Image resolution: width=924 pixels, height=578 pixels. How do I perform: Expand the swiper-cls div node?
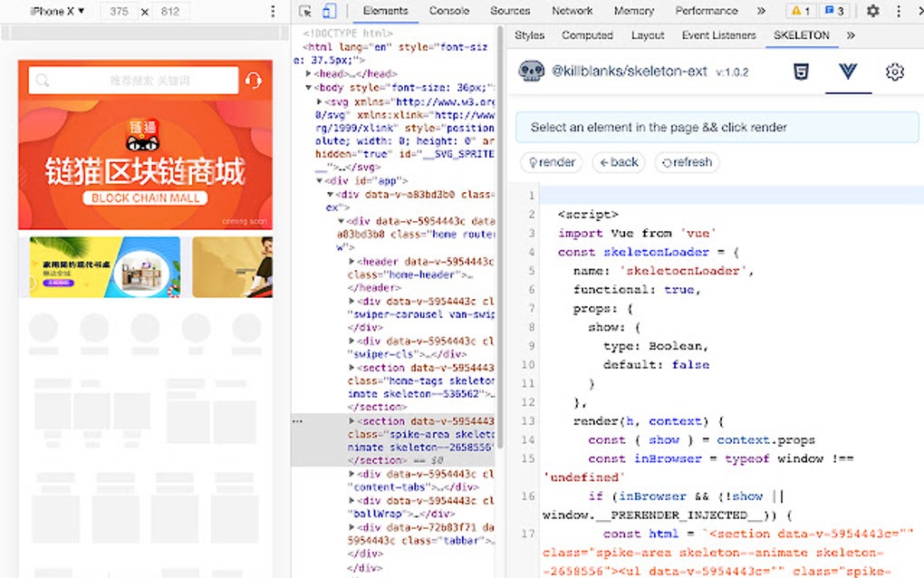[351, 341]
